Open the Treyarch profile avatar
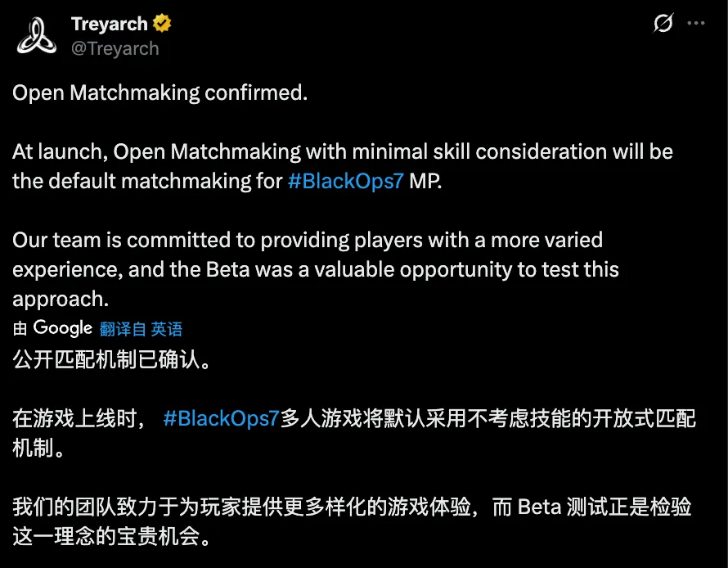The image size is (728, 568). point(37,36)
